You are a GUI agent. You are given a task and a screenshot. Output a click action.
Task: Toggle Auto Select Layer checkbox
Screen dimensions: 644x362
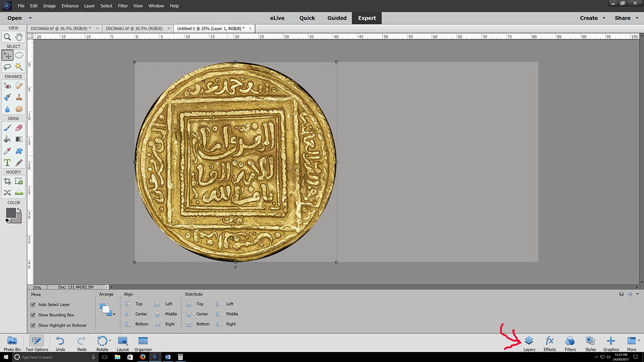[x=33, y=305]
